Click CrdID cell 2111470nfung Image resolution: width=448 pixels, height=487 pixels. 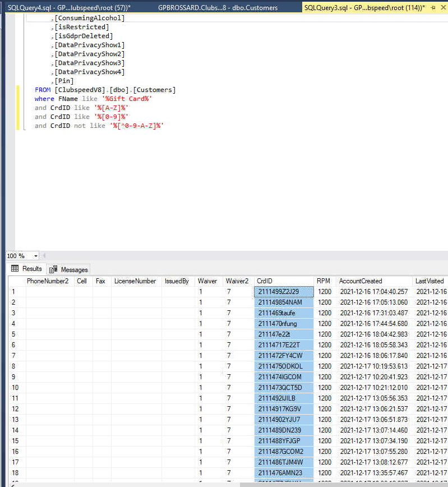pyautogui.click(x=284, y=324)
